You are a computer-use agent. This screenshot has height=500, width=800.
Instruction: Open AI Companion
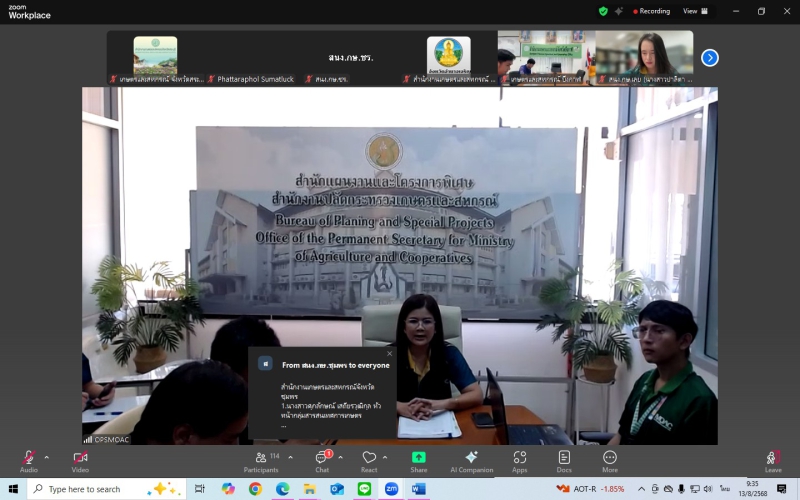[471, 461]
